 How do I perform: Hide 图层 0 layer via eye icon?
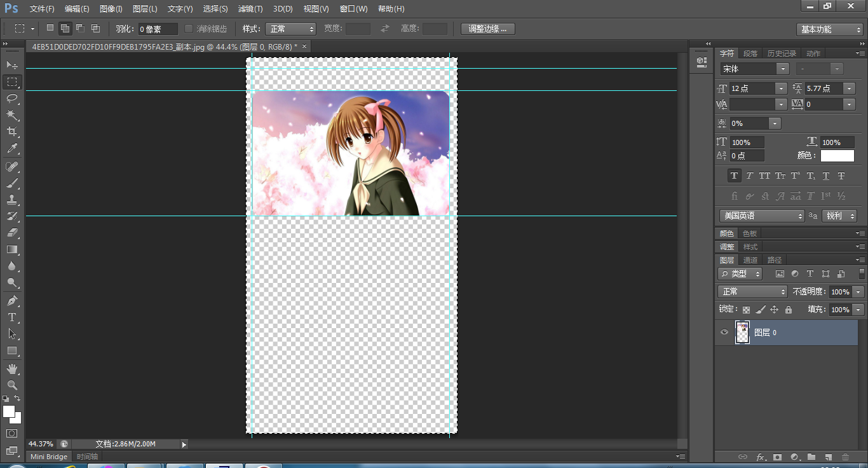tap(724, 333)
